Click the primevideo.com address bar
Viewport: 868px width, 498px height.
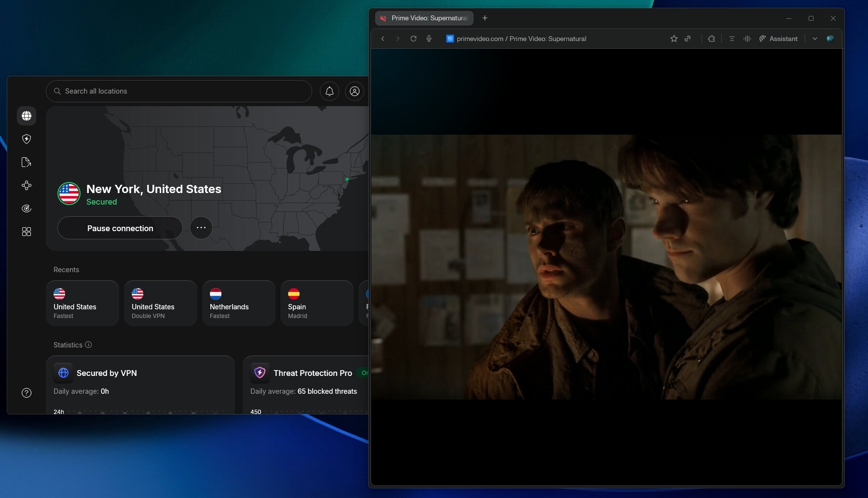tap(521, 39)
